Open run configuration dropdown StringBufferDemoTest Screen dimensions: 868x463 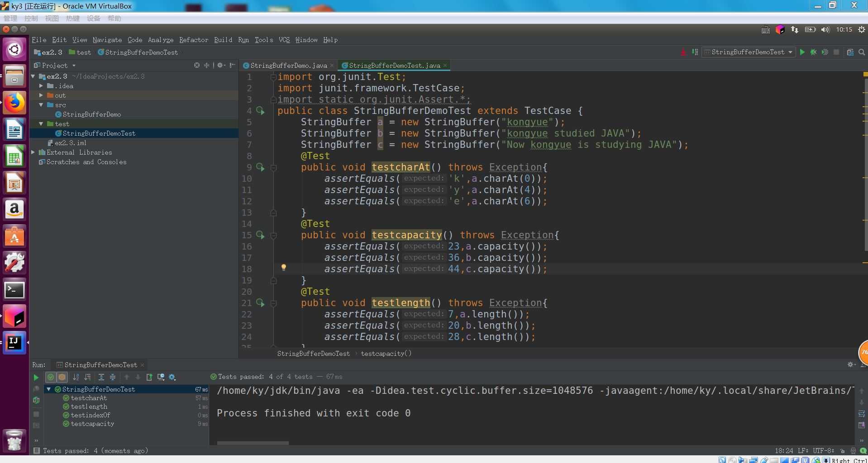pos(749,52)
